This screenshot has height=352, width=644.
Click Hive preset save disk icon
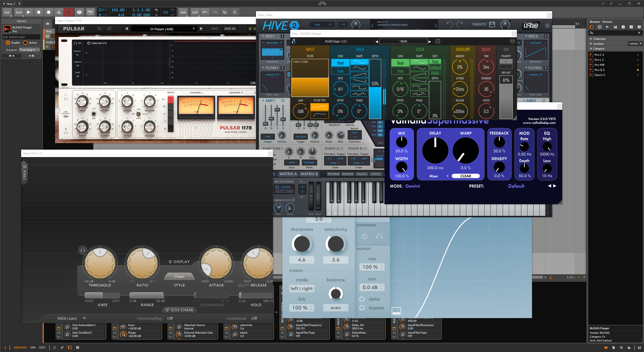492,24
